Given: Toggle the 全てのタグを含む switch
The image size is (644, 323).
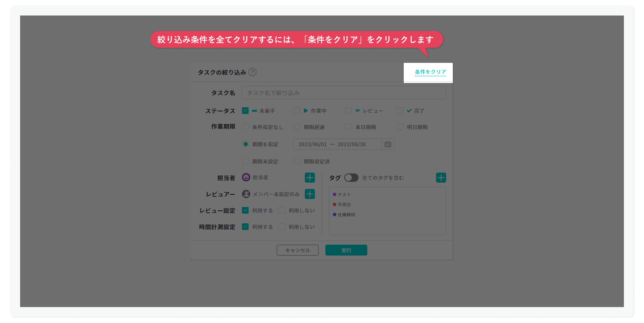Looking at the screenshot, I should click(351, 178).
